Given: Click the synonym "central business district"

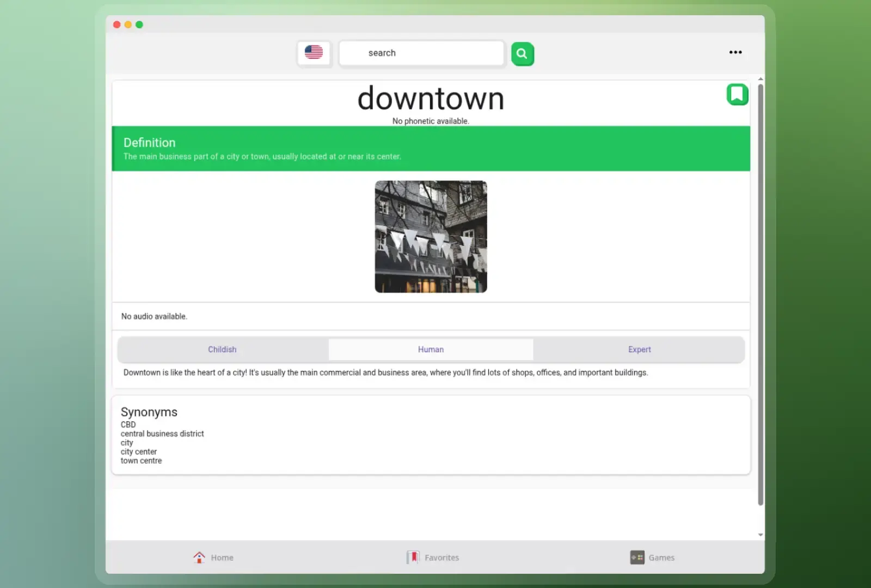Looking at the screenshot, I should pyautogui.click(x=162, y=434).
